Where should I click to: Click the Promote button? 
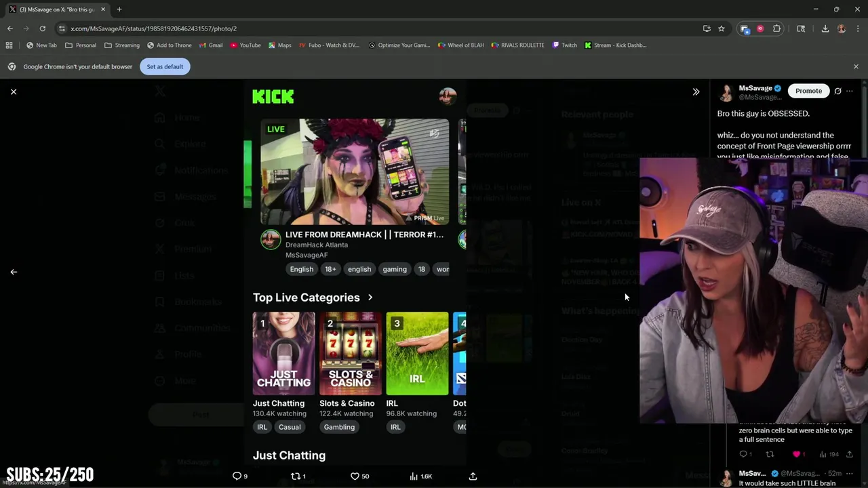pyautogui.click(x=808, y=91)
